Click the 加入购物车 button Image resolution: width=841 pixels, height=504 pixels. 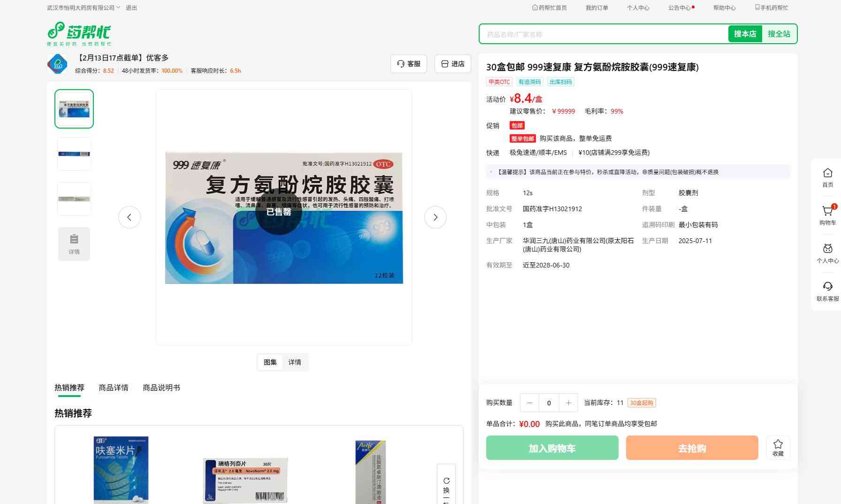tap(552, 448)
